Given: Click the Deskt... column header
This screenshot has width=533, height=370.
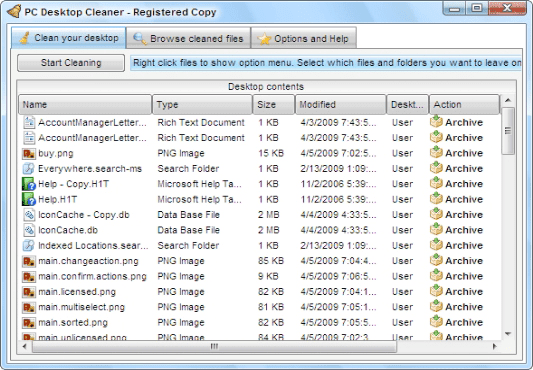Looking at the screenshot, I should click(x=408, y=104).
